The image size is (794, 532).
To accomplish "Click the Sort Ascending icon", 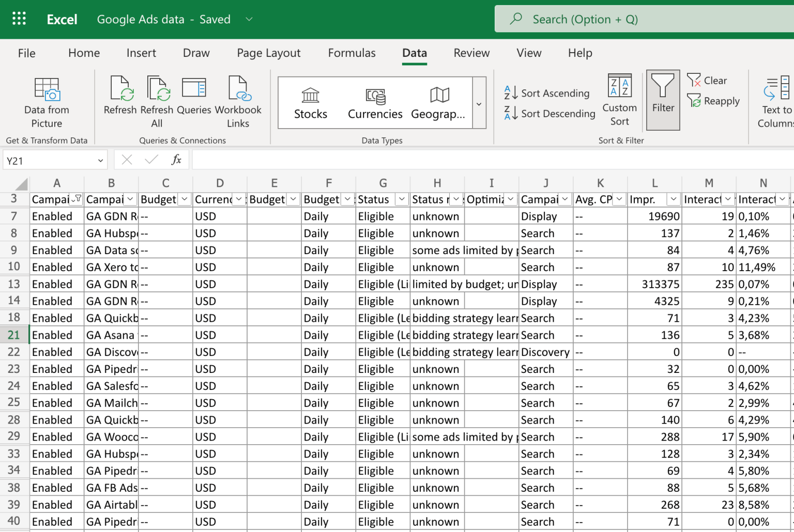I will coord(547,92).
